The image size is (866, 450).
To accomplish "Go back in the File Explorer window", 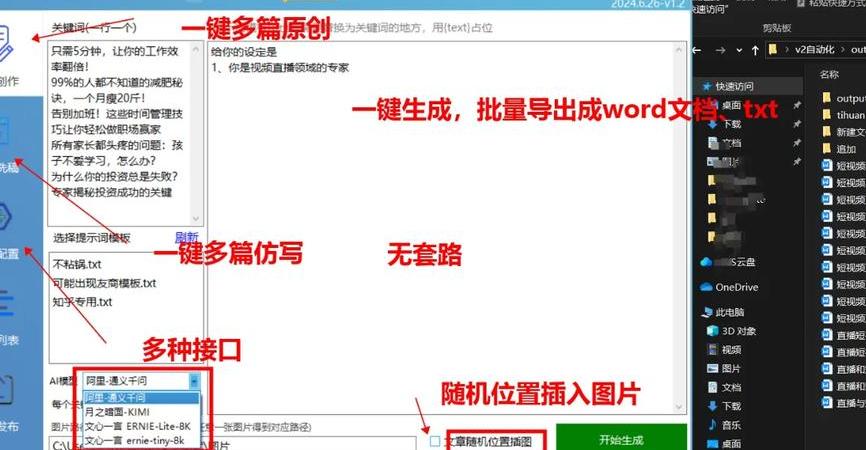I will [x=698, y=50].
